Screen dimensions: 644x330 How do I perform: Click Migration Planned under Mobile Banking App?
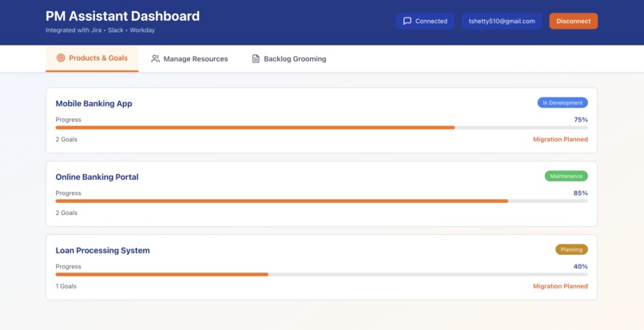tap(560, 139)
